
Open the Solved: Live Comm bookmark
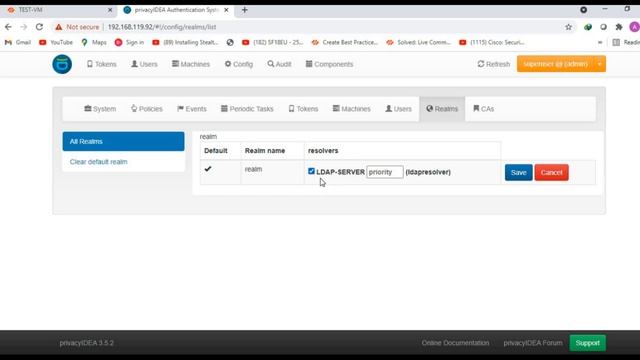[419, 42]
